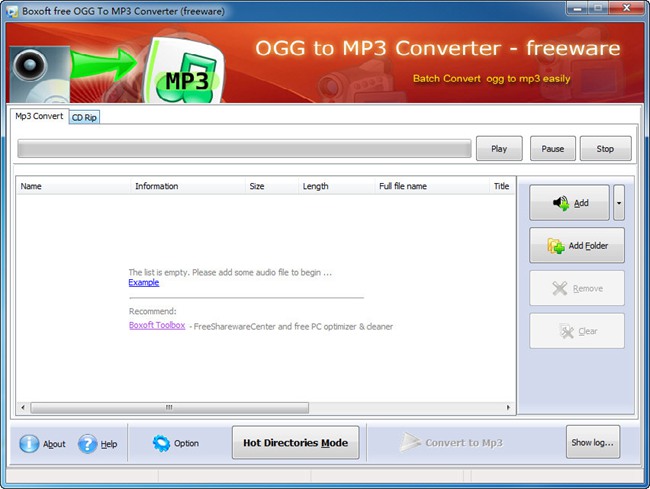Open the dropdown arrow beside Add
This screenshot has height=489, width=650.
point(618,203)
